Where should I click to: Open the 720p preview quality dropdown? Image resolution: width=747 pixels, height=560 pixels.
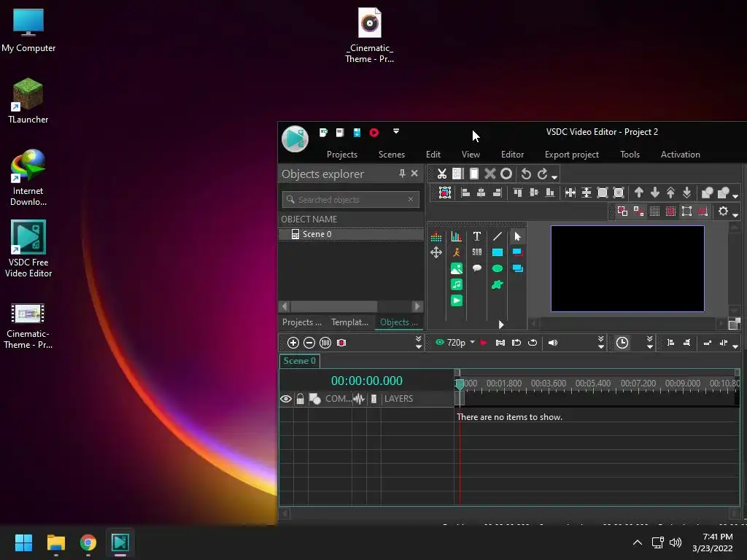pyautogui.click(x=472, y=343)
